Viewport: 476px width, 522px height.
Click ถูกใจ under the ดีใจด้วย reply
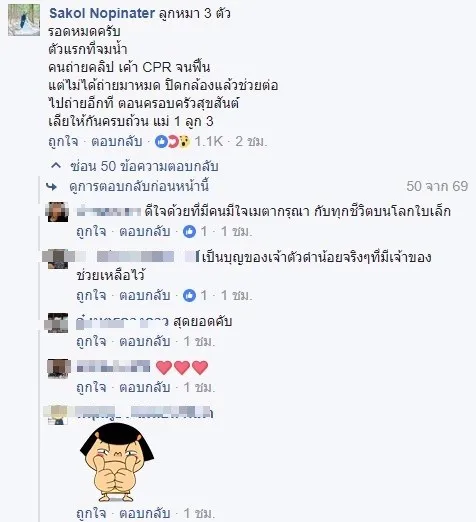click(91, 231)
